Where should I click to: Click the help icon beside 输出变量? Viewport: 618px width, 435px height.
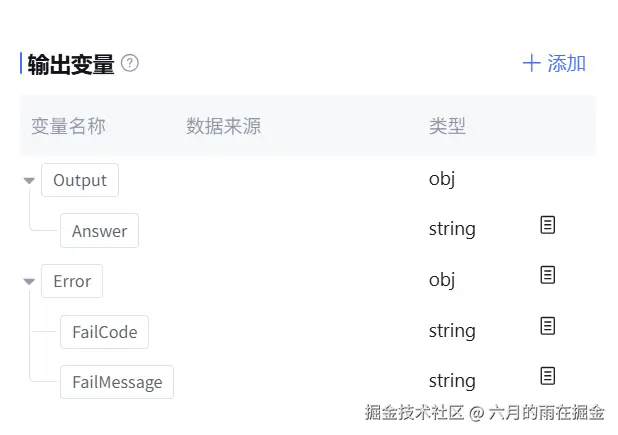[130, 63]
